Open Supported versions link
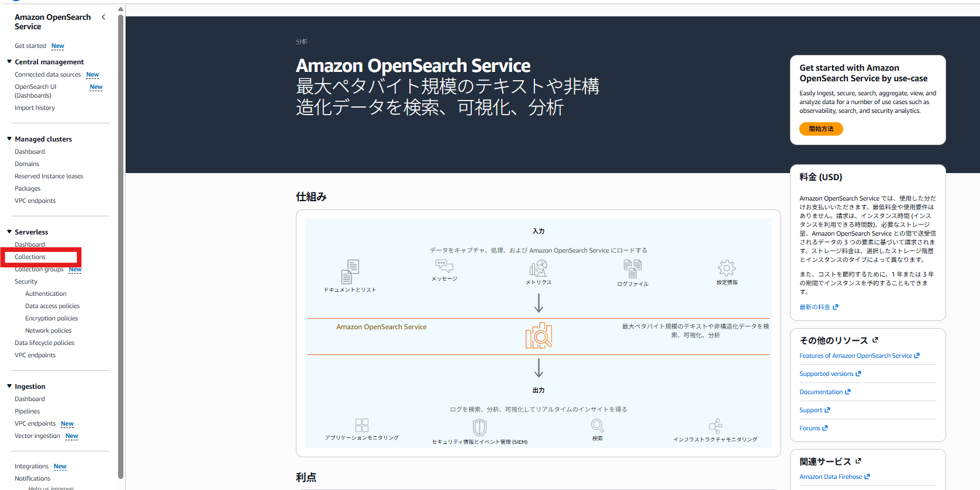The height and width of the screenshot is (490, 980). click(830, 374)
